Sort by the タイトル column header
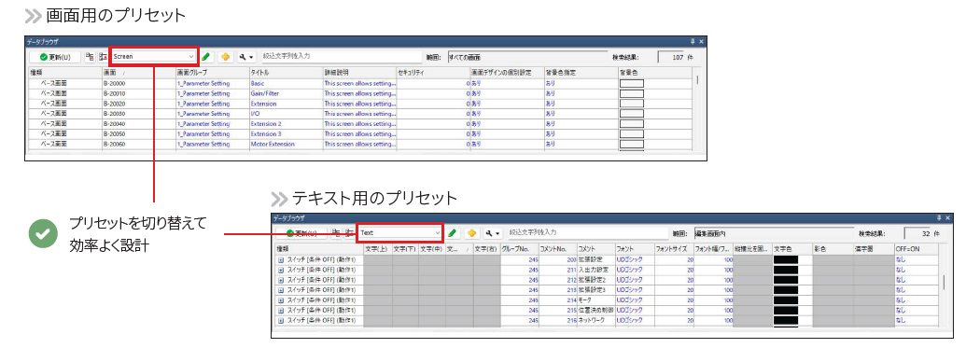The width and height of the screenshot is (980, 348). point(286,73)
